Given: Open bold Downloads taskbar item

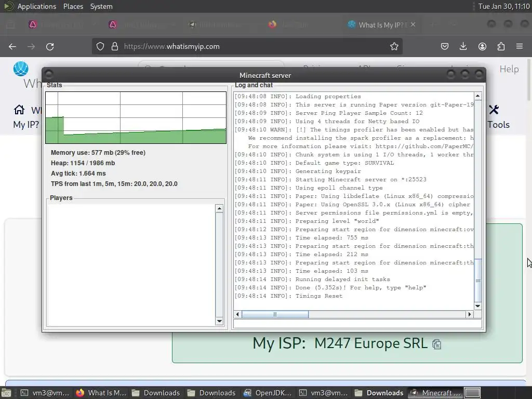Looking at the screenshot, I should pyautogui.click(x=379, y=393).
